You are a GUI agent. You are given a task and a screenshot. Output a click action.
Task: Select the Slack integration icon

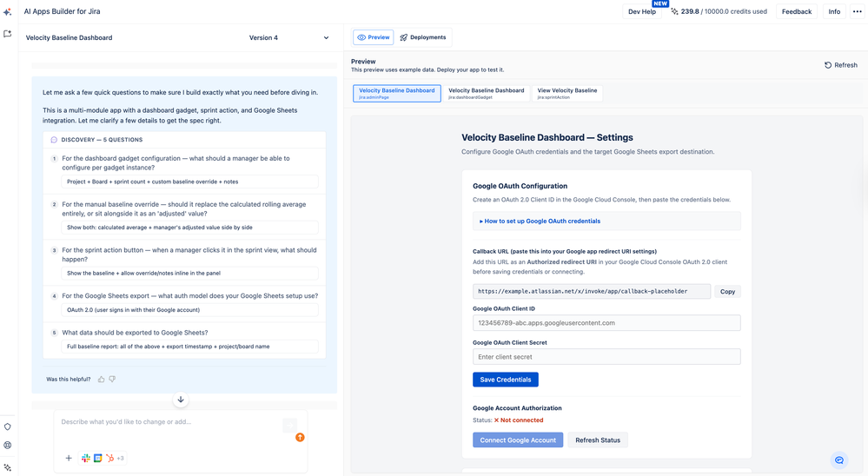[x=86, y=458]
